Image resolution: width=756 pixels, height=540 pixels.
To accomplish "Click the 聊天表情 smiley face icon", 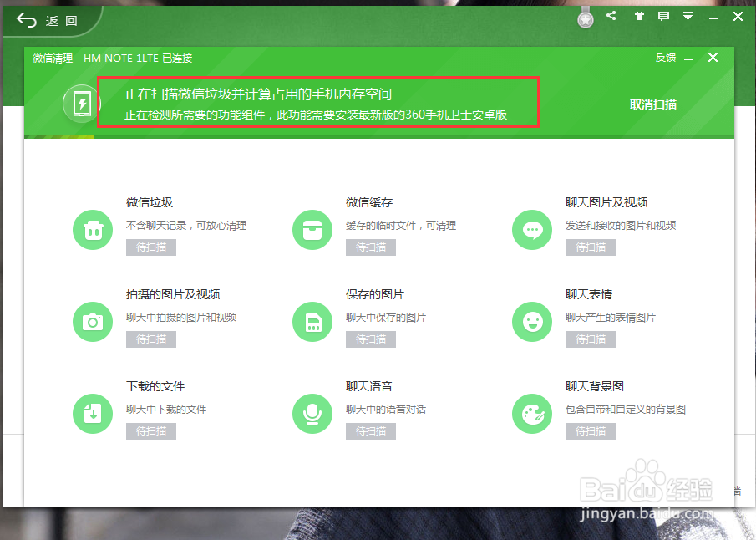I will click(532, 322).
